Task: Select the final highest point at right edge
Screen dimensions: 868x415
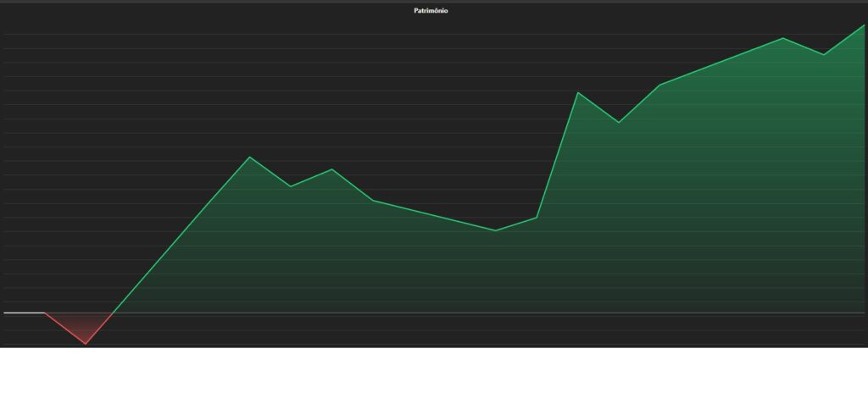Action: (x=863, y=25)
